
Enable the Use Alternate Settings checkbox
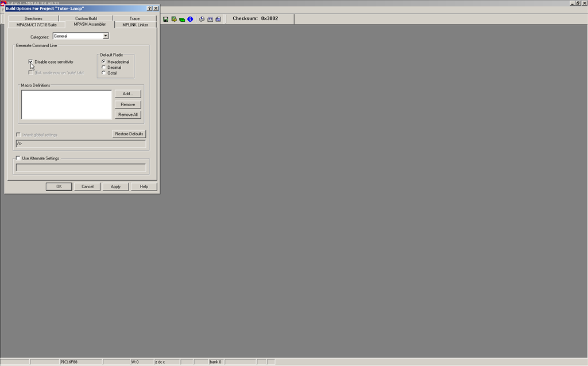pos(18,158)
